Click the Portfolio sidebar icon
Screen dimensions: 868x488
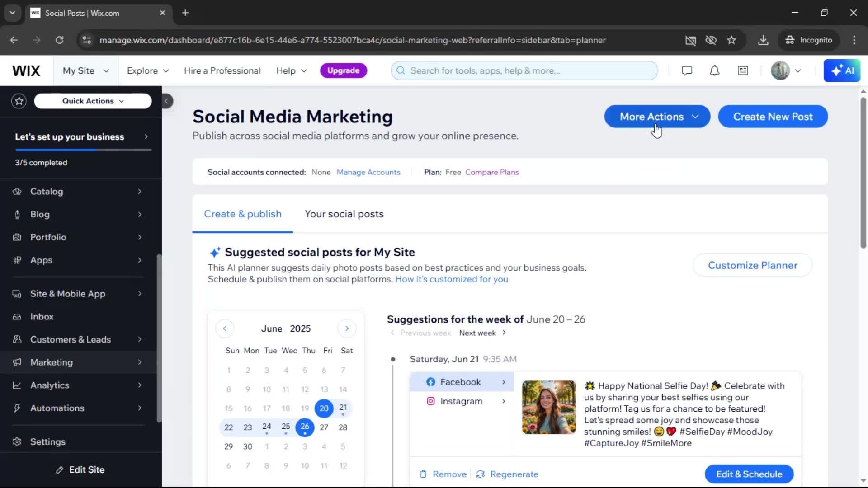[17, 237]
